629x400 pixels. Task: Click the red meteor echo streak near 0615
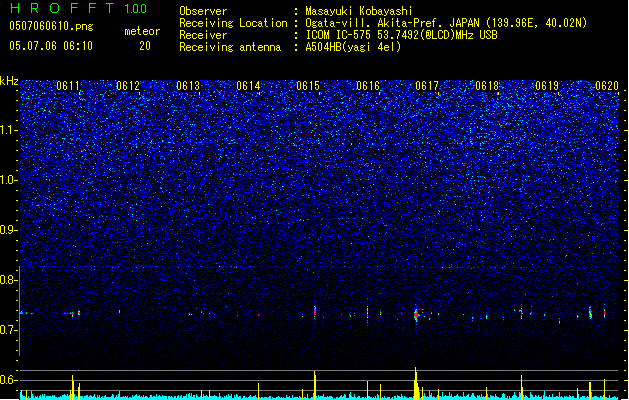315,311
